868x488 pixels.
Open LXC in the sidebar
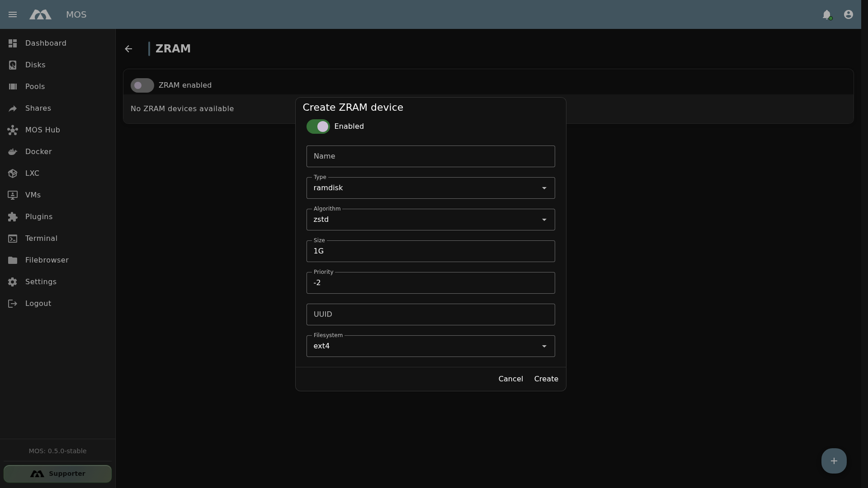click(57, 174)
